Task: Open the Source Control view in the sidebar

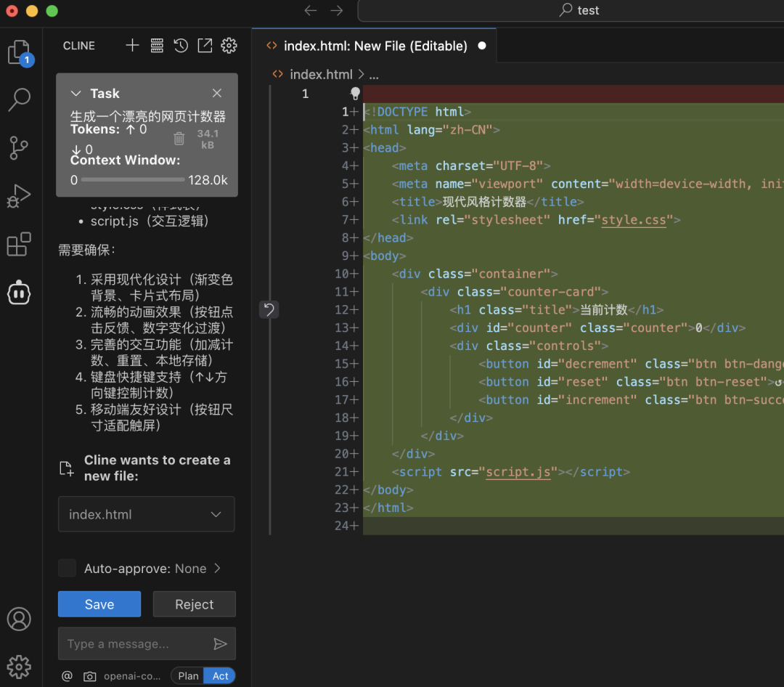Action: pos(20,147)
